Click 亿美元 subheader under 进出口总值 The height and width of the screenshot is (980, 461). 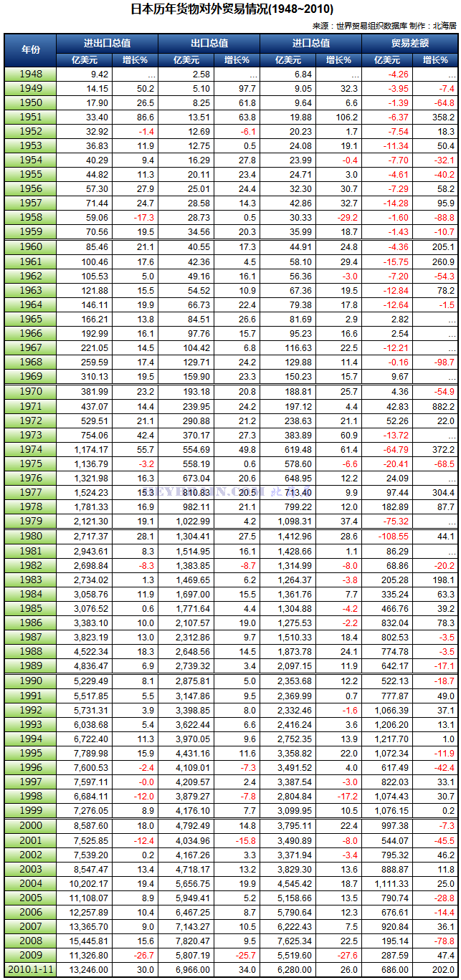82,60
